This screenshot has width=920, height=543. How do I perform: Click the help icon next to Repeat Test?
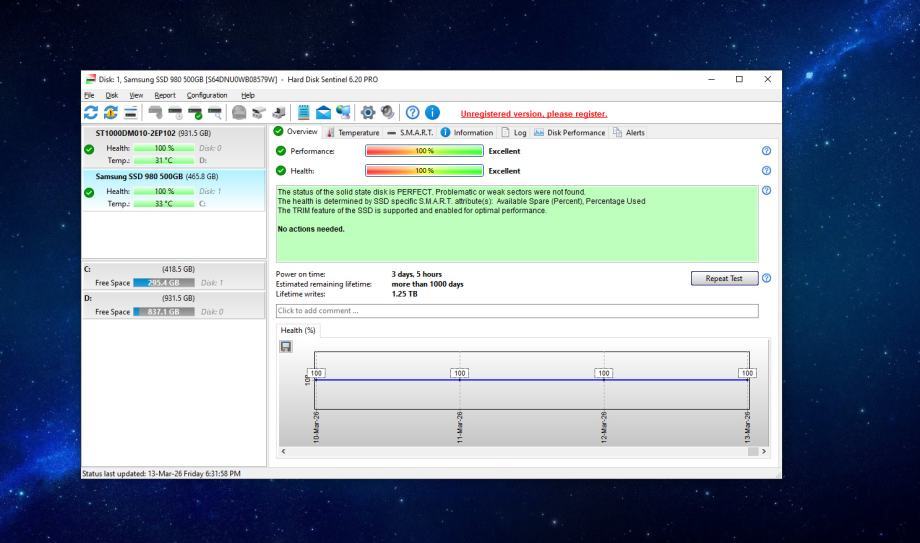click(765, 278)
